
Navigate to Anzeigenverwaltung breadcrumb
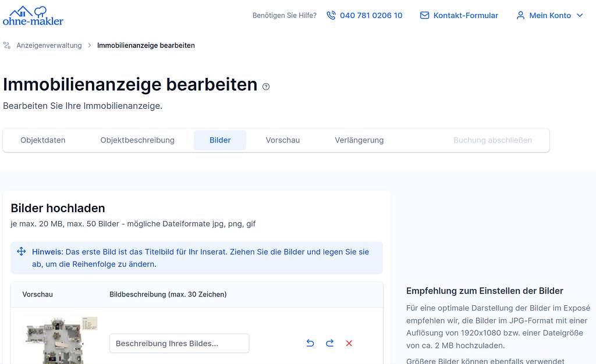(x=49, y=45)
